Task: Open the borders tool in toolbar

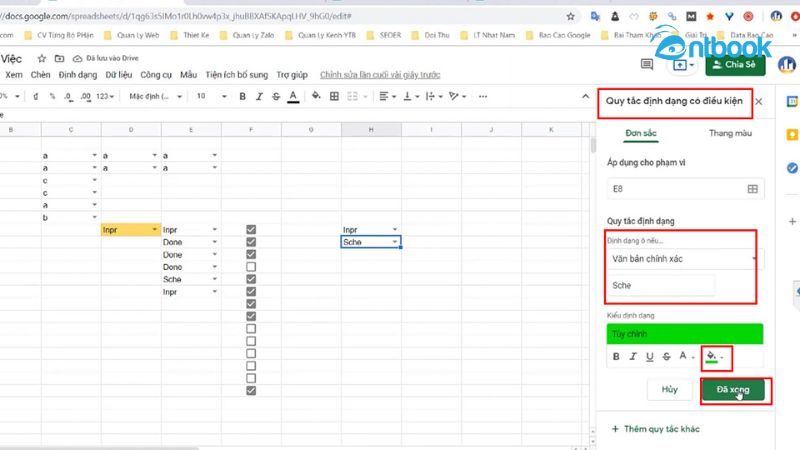Action: click(335, 96)
